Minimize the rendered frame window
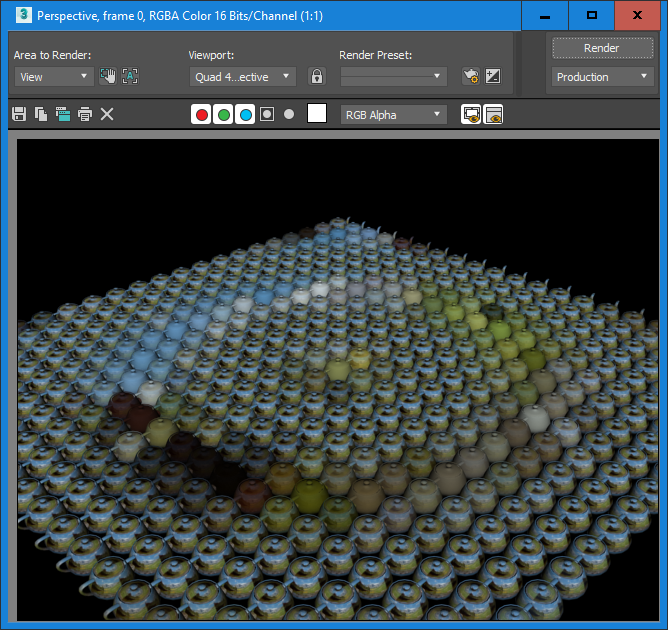The image size is (668, 630). pos(544,15)
